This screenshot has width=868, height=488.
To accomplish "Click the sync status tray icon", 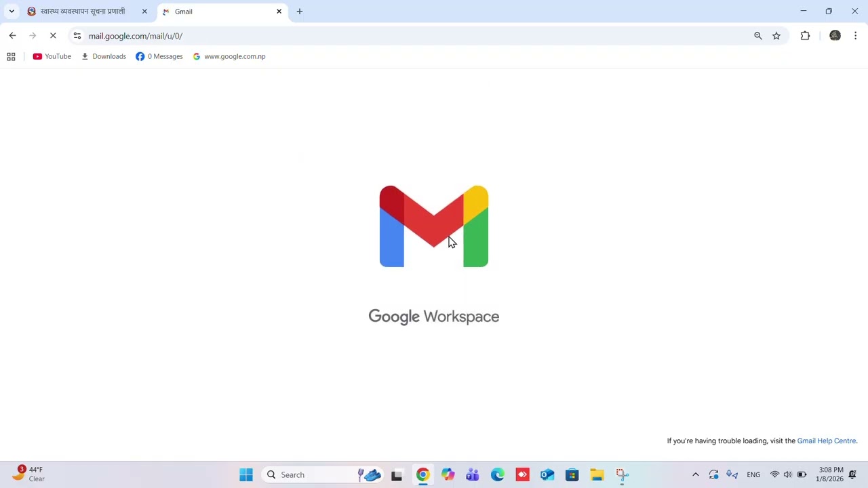I will pyautogui.click(x=713, y=475).
